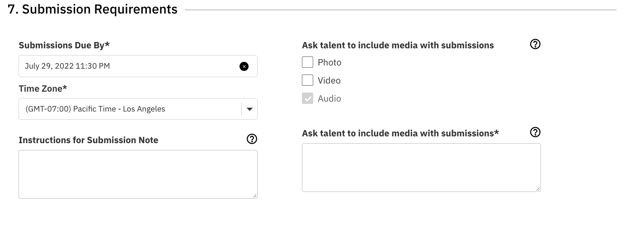Grab resize handle of Instructions note text area
The image size is (644, 233).
(x=255, y=196)
